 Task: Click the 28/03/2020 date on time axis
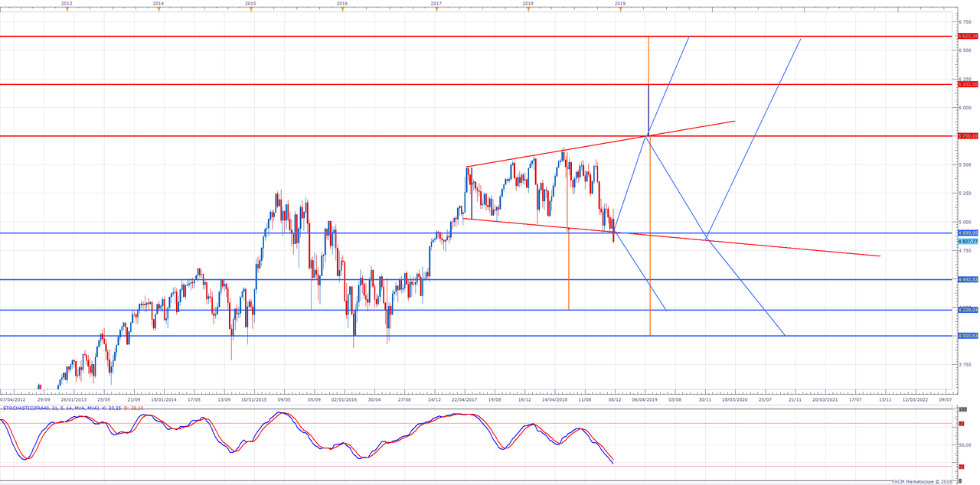pyautogui.click(x=735, y=399)
